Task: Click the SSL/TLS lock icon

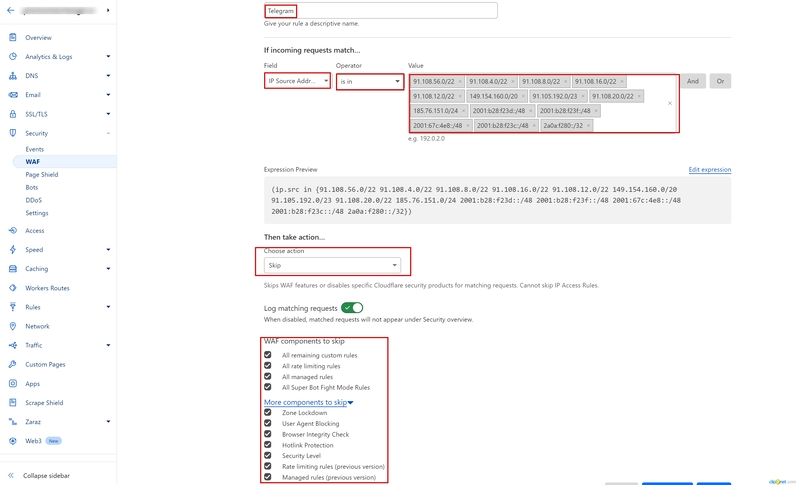Action: point(13,114)
